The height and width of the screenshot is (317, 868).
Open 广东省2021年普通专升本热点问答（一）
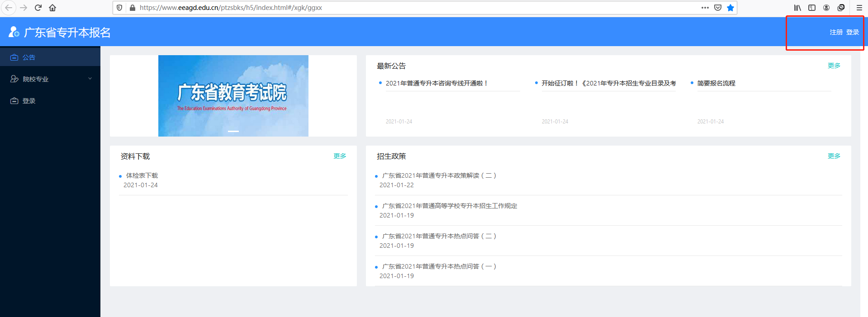[x=439, y=266]
